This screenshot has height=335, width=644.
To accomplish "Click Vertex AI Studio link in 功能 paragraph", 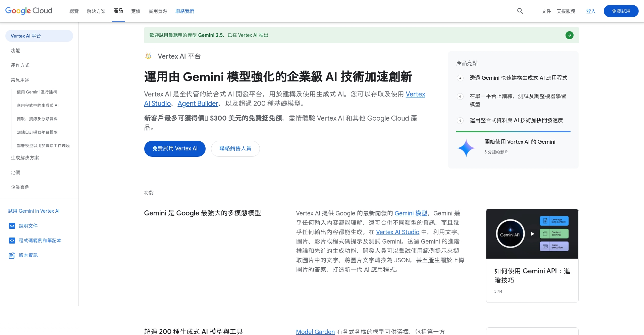I will [397, 232].
